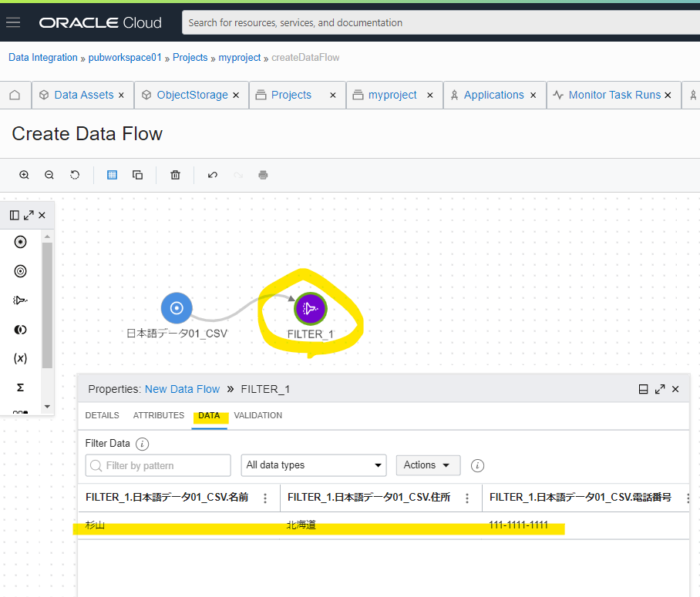Print the data flow diagram
The image size is (700, 597).
tap(263, 175)
